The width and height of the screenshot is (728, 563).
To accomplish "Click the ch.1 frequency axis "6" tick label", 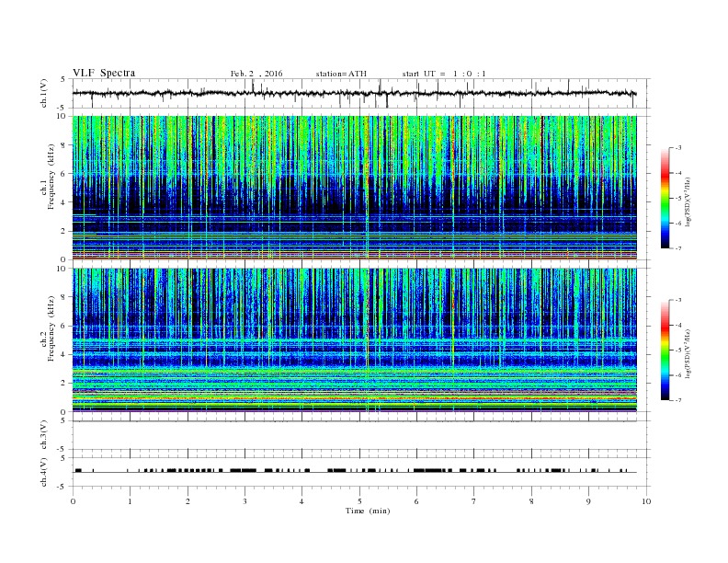I will click(x=63, y=174).
